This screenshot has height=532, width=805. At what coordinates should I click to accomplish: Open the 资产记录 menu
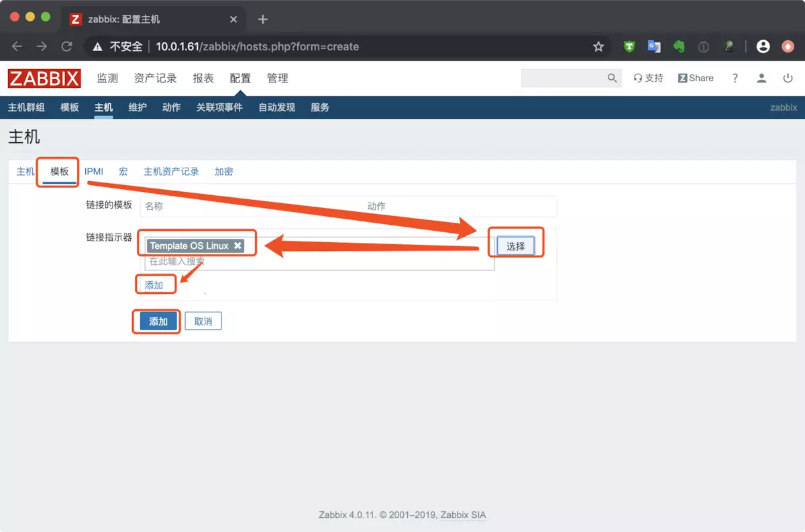tap(155, 78)
